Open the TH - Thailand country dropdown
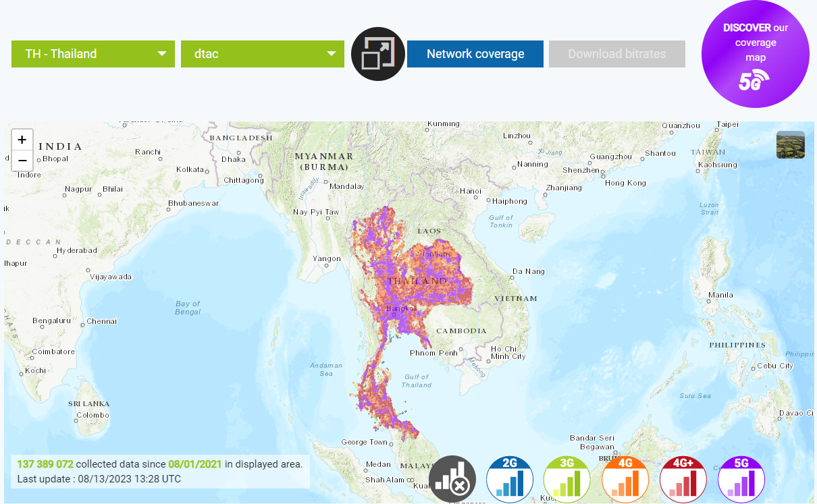817x504 pixels. [93, 54]
